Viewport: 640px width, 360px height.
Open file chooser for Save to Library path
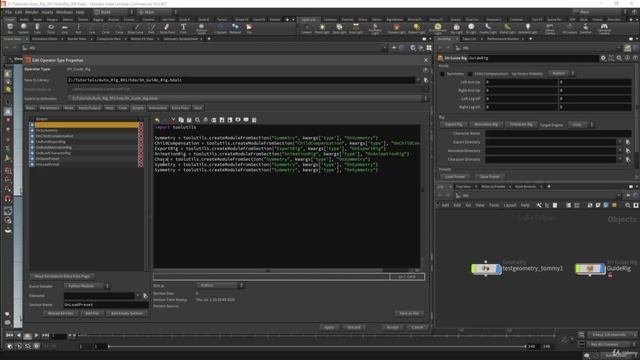(x=426, y=80)
